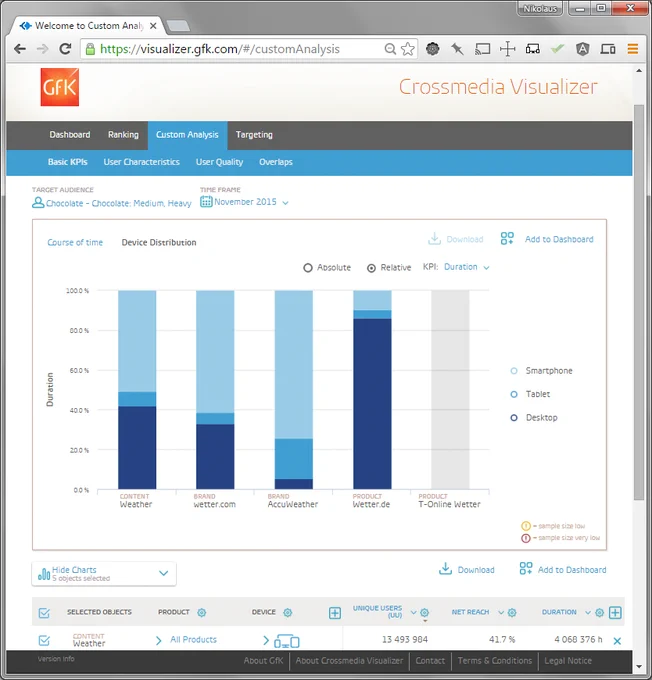Open Duration column sort dropdown arrow
The width and height of the screenshot is (652, 680).
(588, 612)
